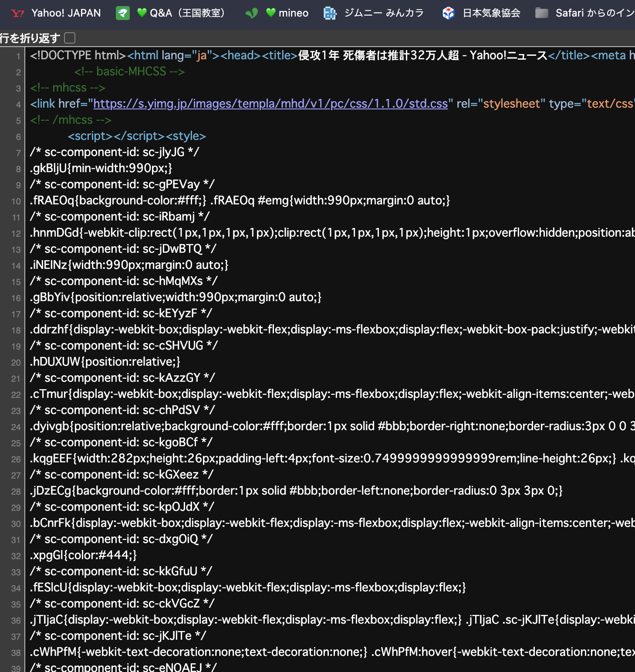Click line number 24 in the gutter
The width and height of the screenshot is (635, 672).
(16, 427)
